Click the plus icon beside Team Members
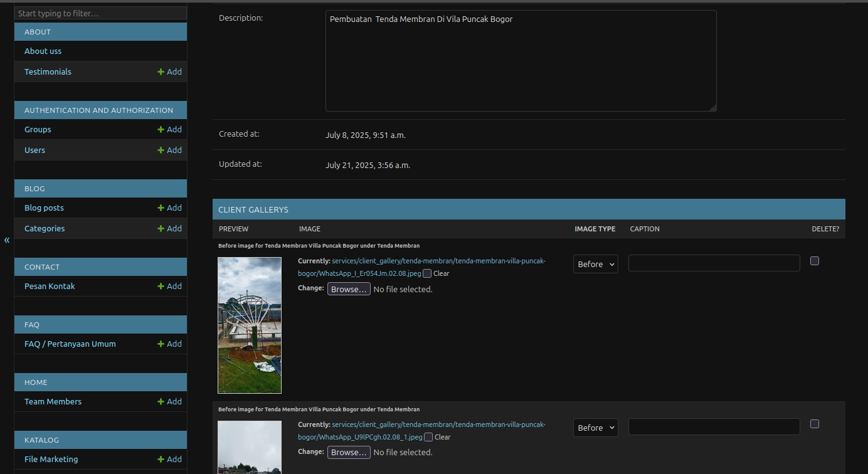The height and width of the screenshot is (474, 868). click(169, 401)
